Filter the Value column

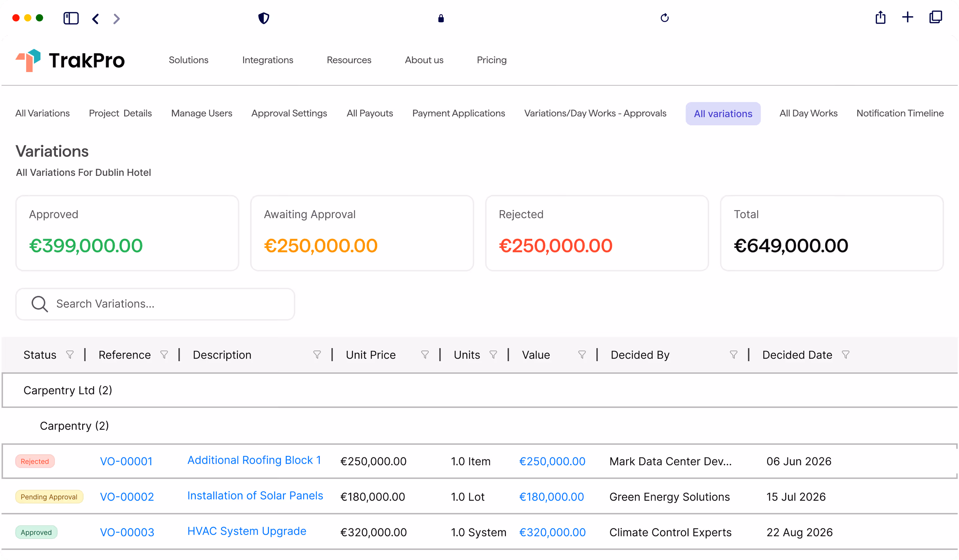pos(582,355)
